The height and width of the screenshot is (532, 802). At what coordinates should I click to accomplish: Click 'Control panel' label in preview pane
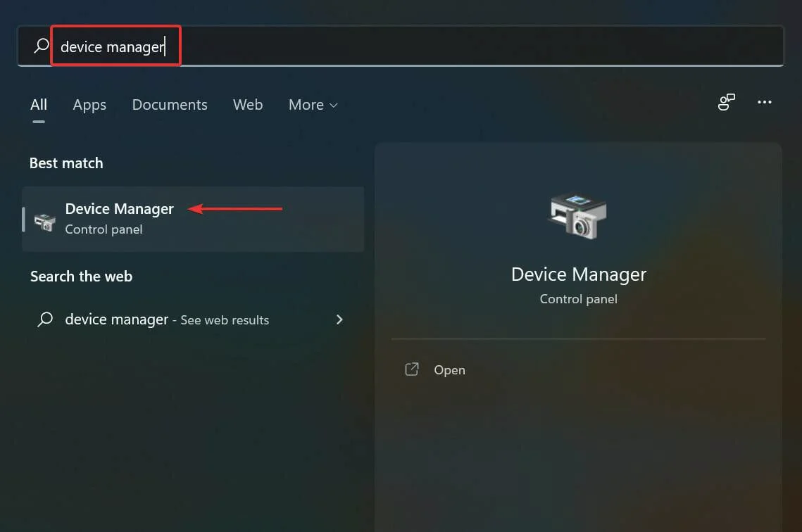point(579,299)
